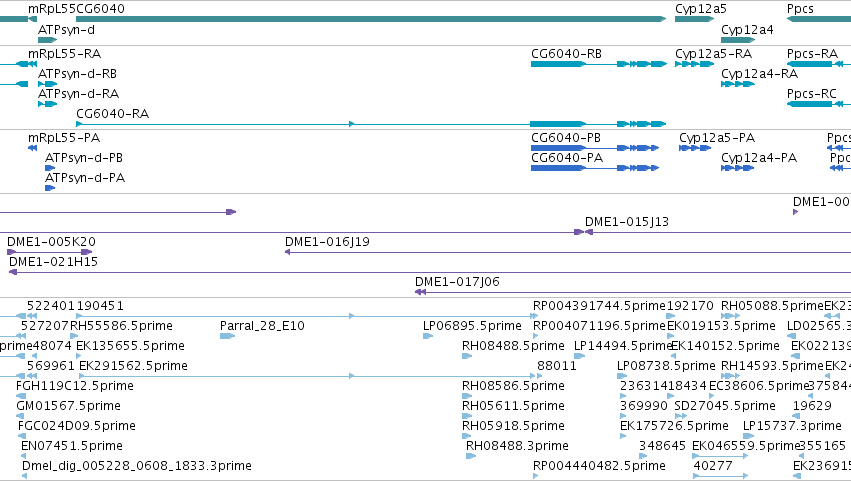851x481 pixels.
Task: Select the Dmel_dig_005228_0608_1833.3prime label
Action: click(x=137, y=467)
